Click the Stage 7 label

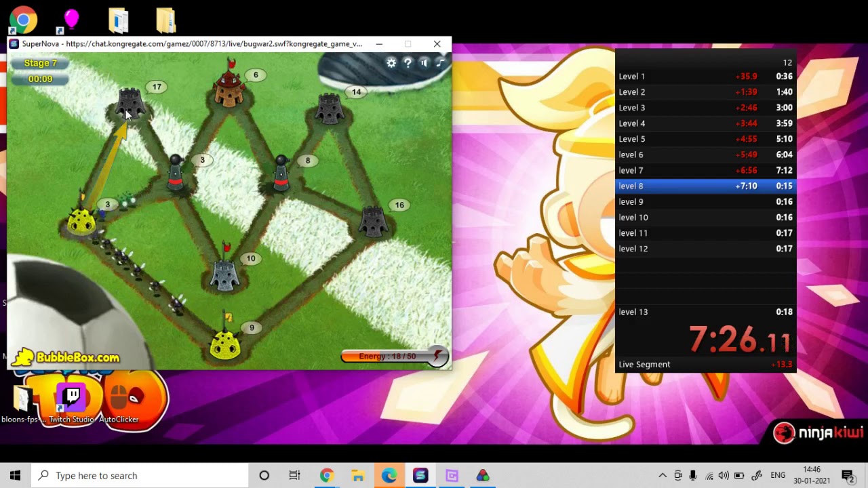coord(41,63)
